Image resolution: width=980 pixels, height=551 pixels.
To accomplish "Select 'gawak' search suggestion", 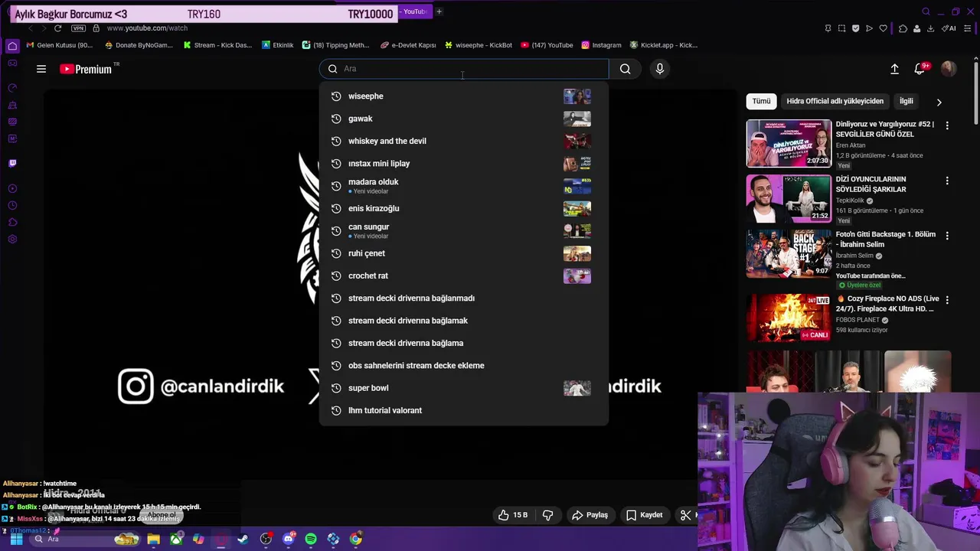I will [x=464, y=119].
